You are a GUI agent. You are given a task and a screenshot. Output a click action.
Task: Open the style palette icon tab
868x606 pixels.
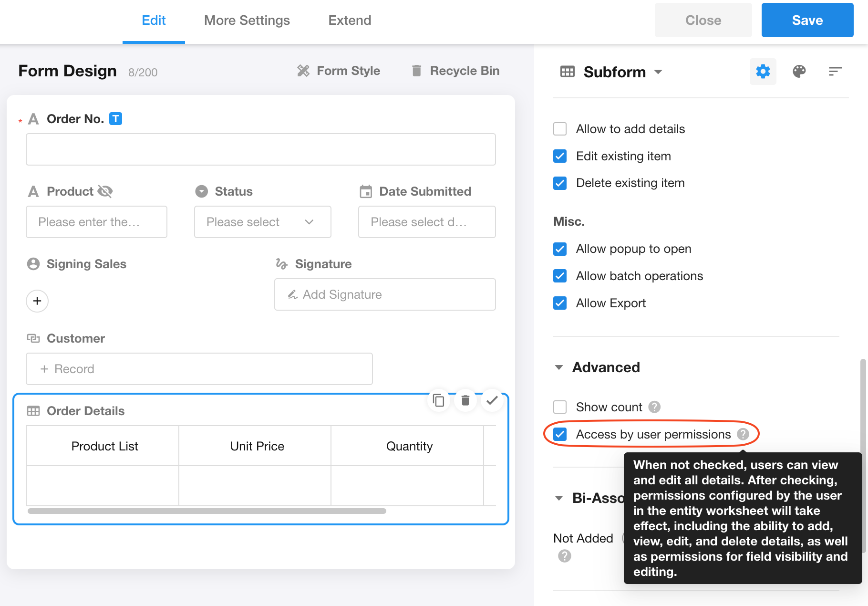[x=799, y=72]
